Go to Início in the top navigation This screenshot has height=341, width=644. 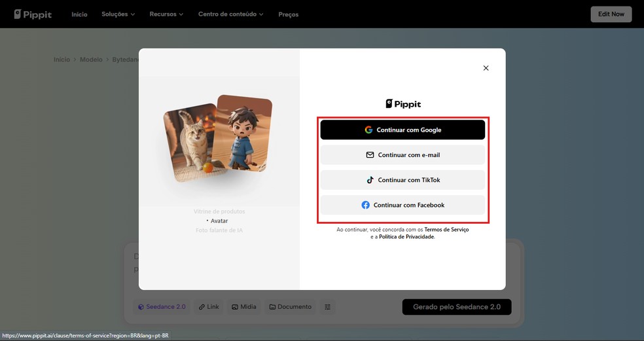point(79,14)
